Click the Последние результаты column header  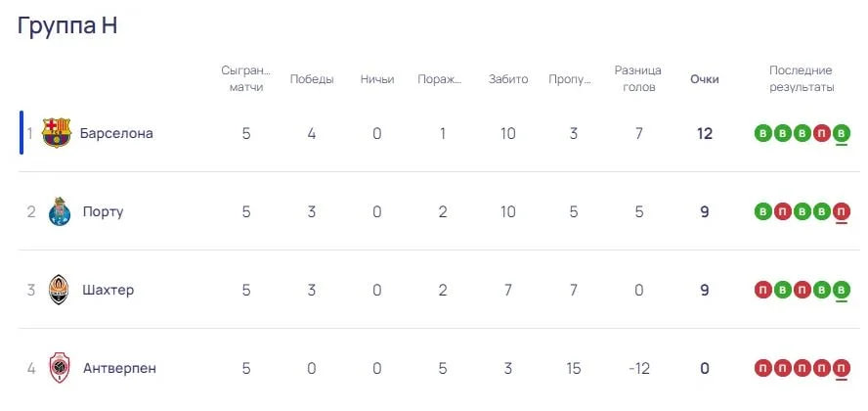click(802, 78)
